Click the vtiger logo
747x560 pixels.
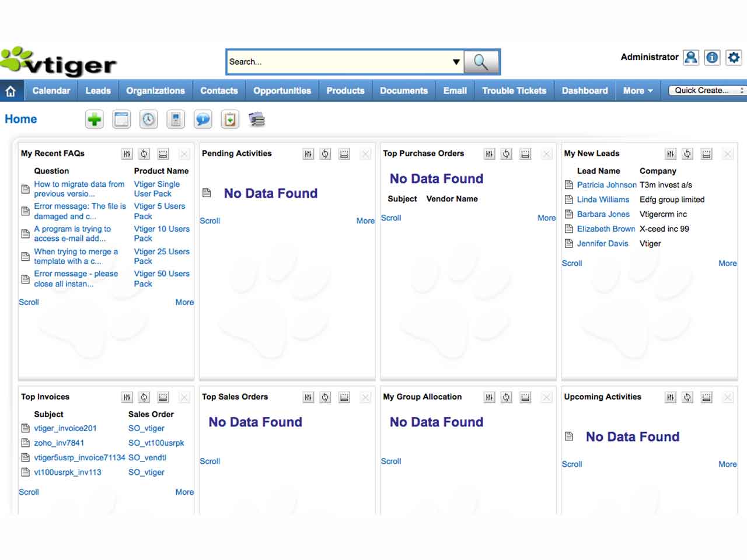pyautogui.click(x=58, y=62)
